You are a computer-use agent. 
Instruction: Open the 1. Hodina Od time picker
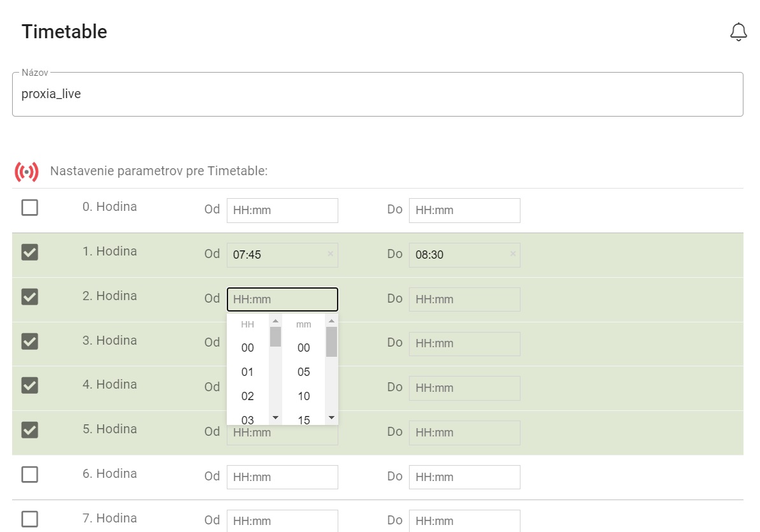277,255
